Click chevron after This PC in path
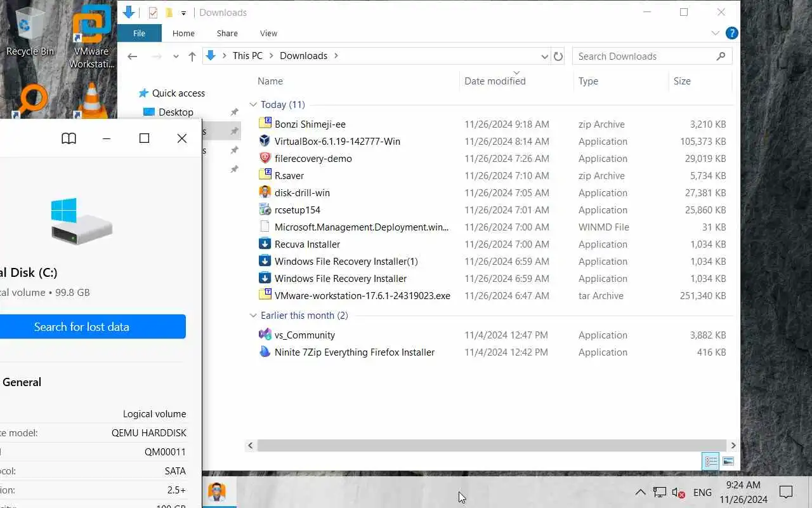Viewport: 812px width, 508px height. coord(271,56)
